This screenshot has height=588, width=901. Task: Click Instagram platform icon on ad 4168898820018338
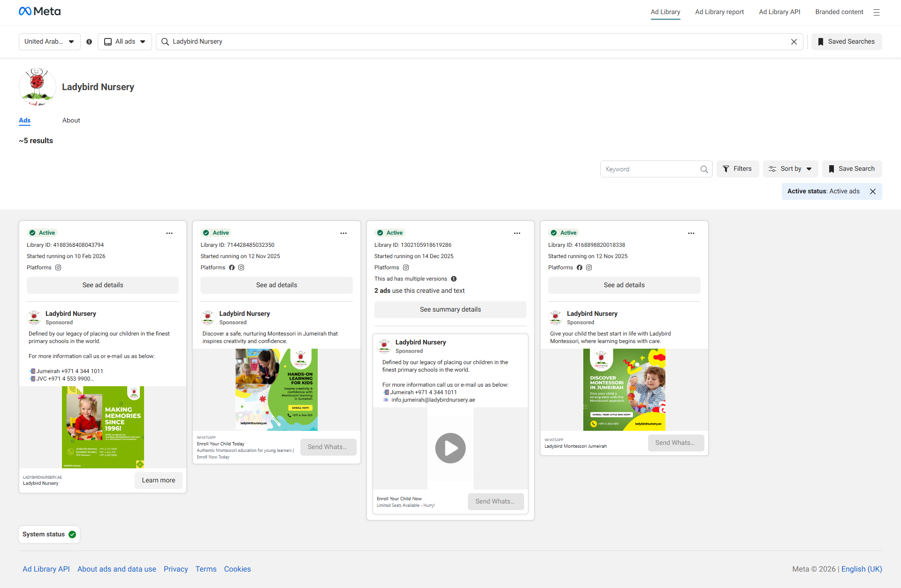[589, 267]
